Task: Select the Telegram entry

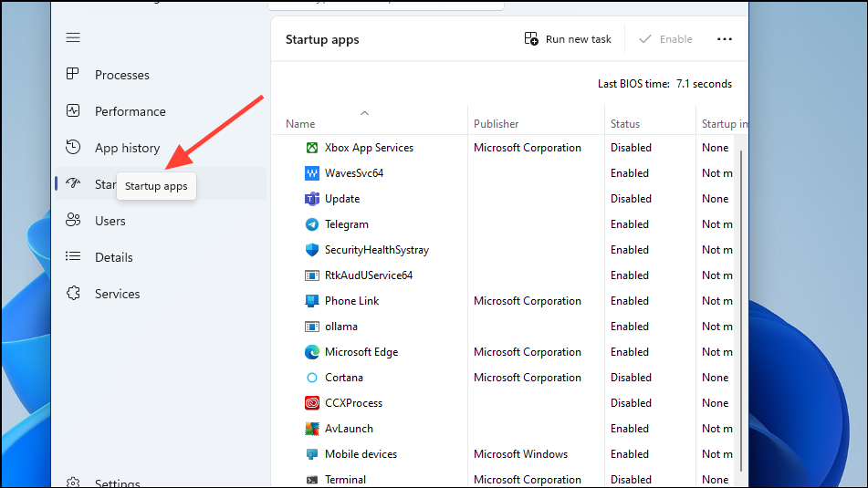Action: [x=347, y=224]
